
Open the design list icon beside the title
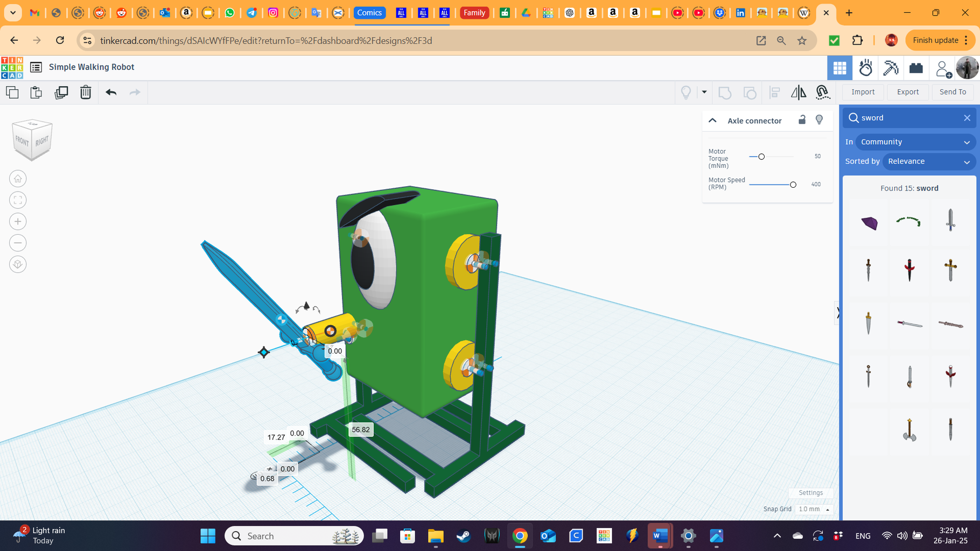[36, 67]
